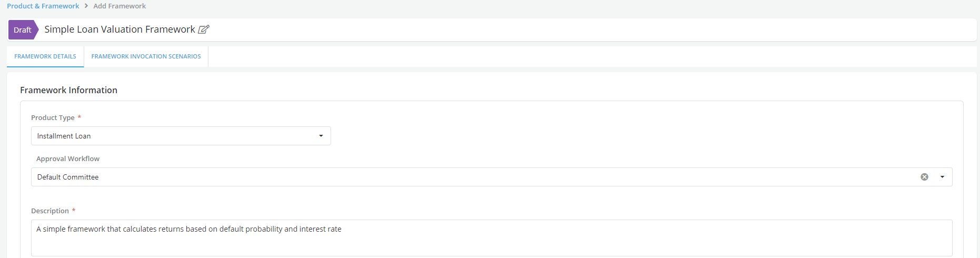The height and width of the screenshot is (258, 980).
Task: Go to Product & Framework breadcrumb link
Action: click(x=43, y=6)
